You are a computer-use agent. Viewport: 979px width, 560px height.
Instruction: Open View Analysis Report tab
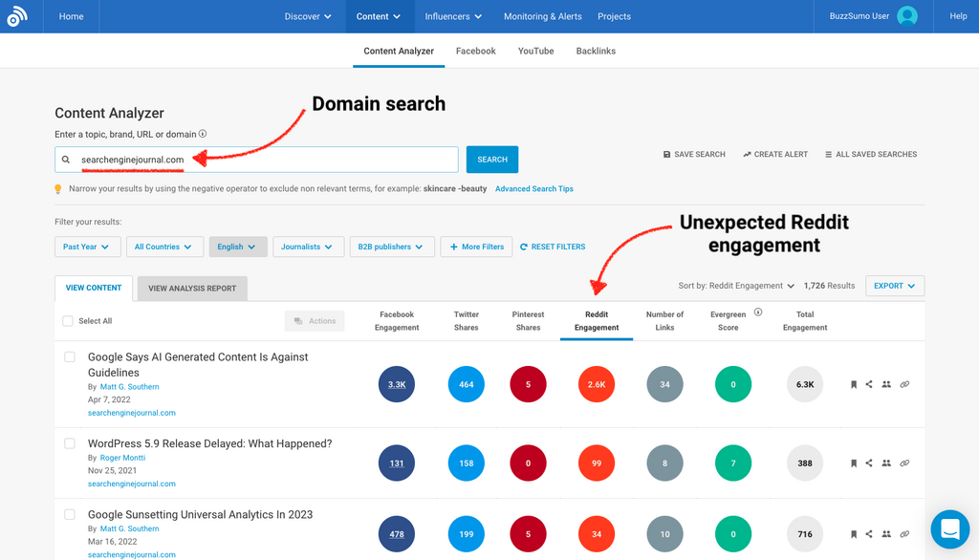pos(192,288)
